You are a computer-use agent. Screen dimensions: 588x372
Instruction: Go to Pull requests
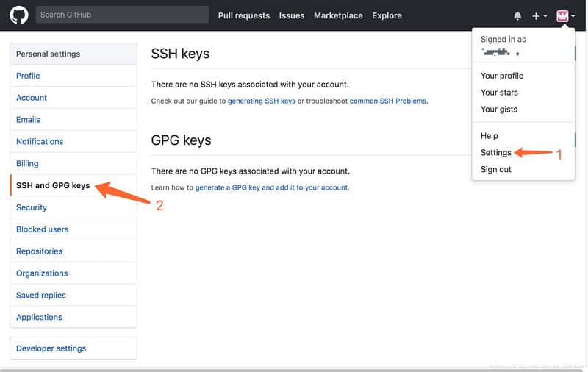(x=244, y=15)
